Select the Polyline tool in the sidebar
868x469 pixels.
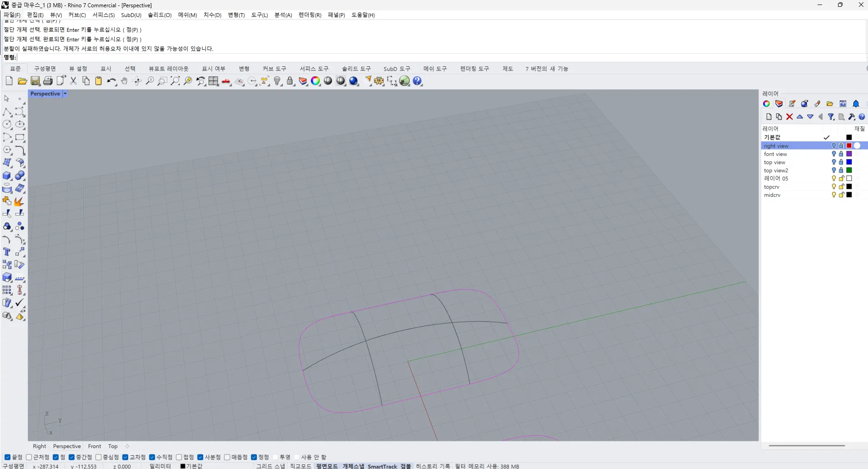click(7, 112)
